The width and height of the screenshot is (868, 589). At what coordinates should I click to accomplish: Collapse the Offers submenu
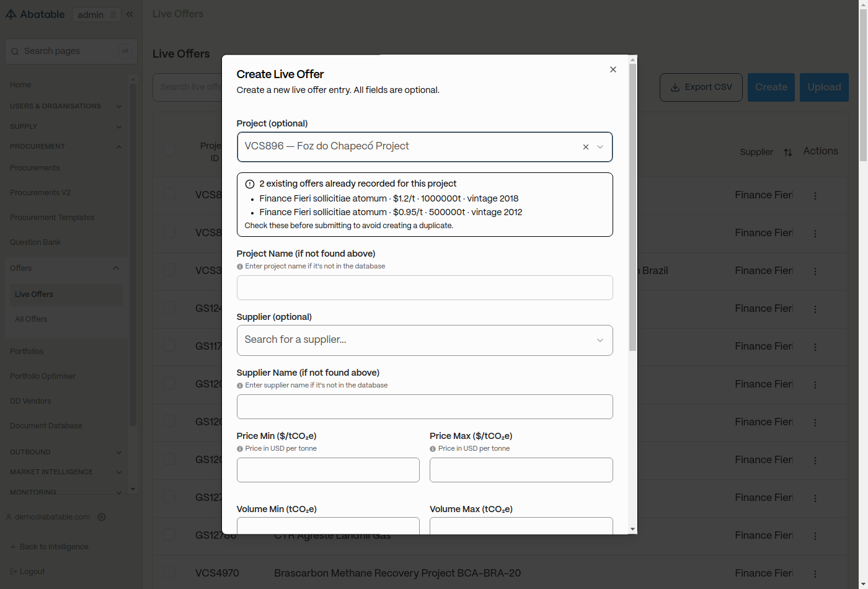116,268
